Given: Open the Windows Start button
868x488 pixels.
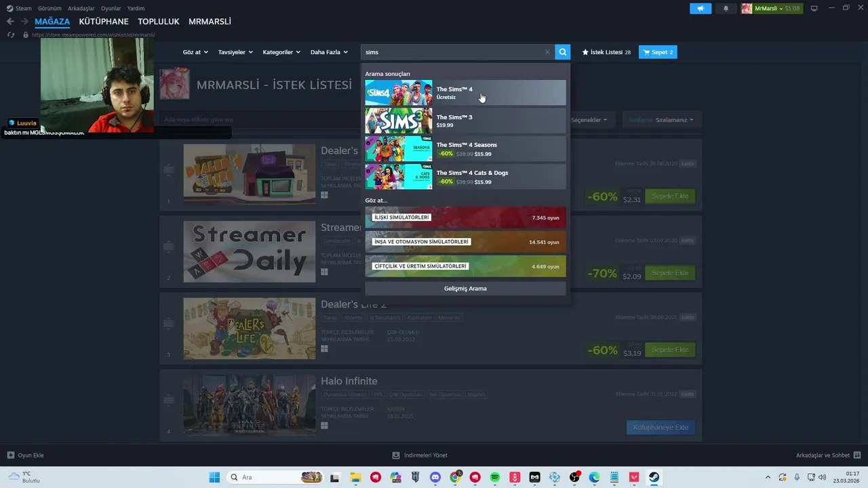Looking at the screenshot, I should click(214, 477).
